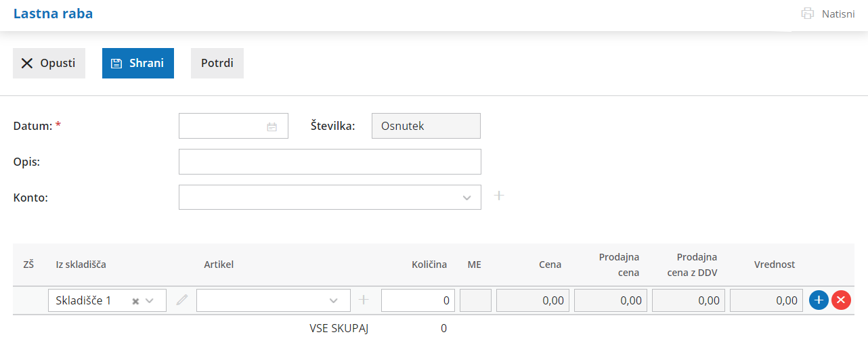Screen dimensions: 868x343
Task: Click the pencil edit icon for warehouse
Action: (x=181, y=300)
